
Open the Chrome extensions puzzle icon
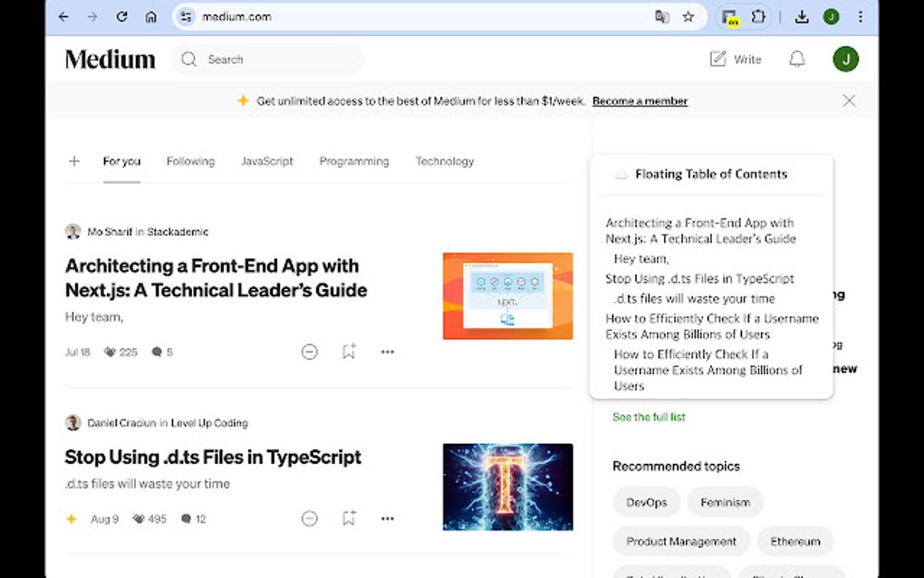[758, 16]
